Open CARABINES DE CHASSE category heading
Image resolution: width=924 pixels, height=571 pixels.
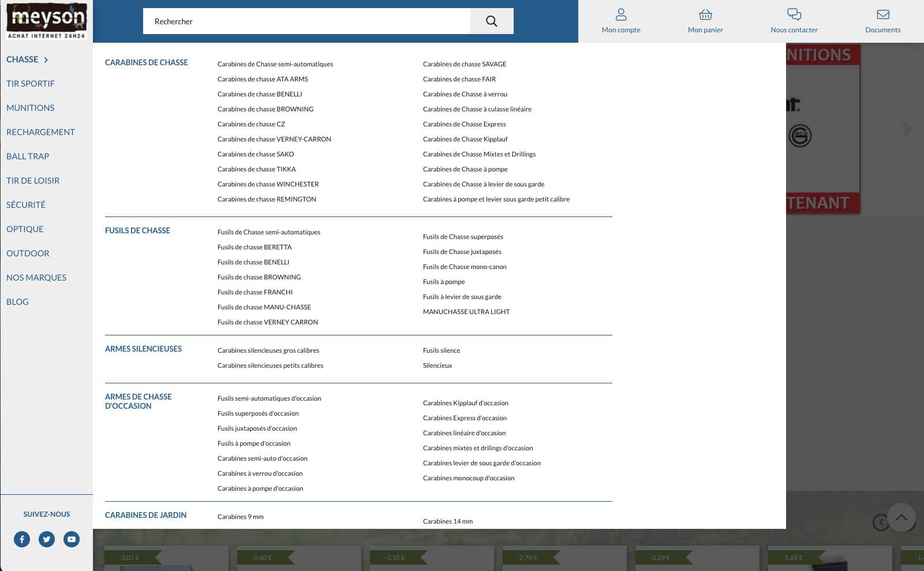tap(147, 62)
